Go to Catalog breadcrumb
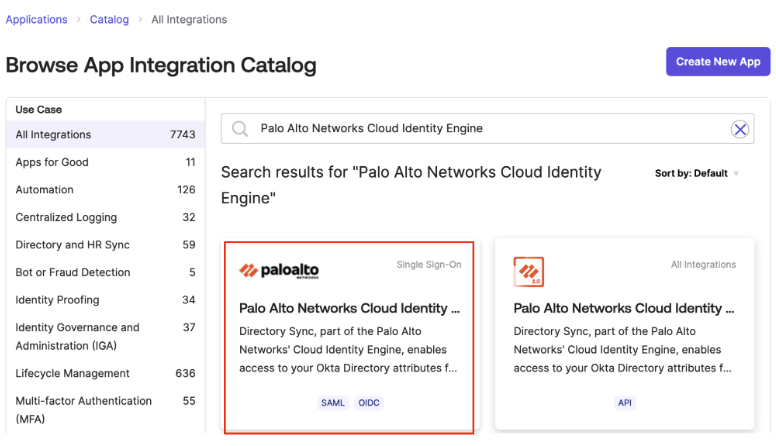Viewport: 776px width, 446px height. coord(109,19)
